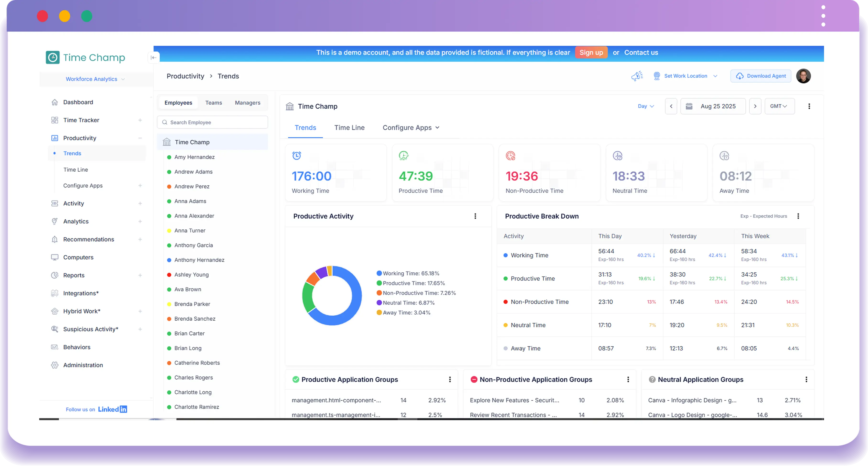Open the Productive Activity options menu
This screenshot has height=466, width=868.
[x=475, y=216]
